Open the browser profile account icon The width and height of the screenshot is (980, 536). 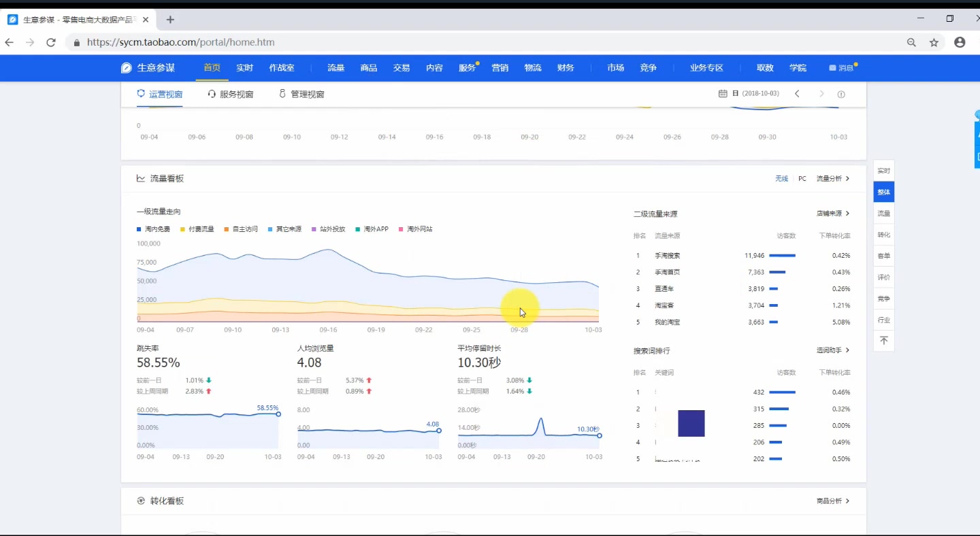[x=960, y=42]
